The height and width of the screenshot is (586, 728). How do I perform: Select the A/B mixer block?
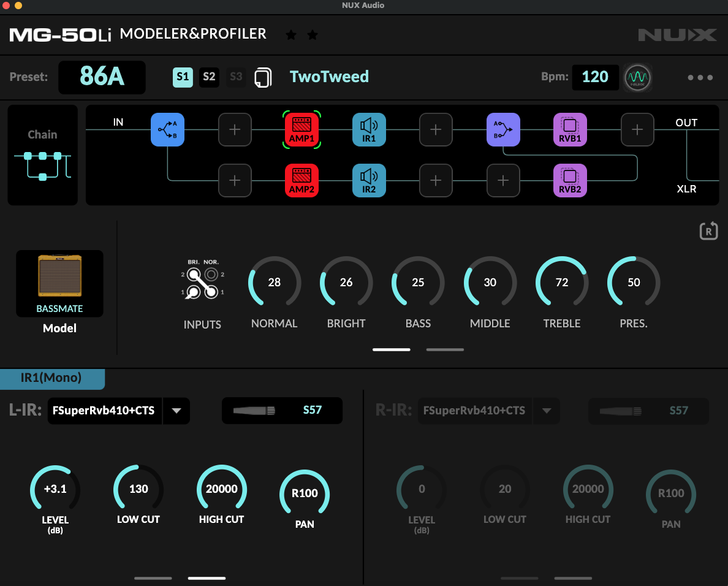(503, 129)
